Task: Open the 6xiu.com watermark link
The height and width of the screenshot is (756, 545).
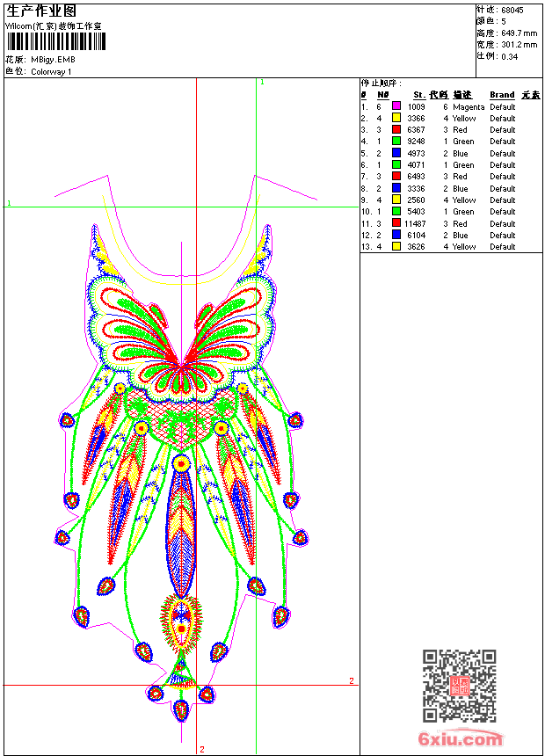Action: 460,738
